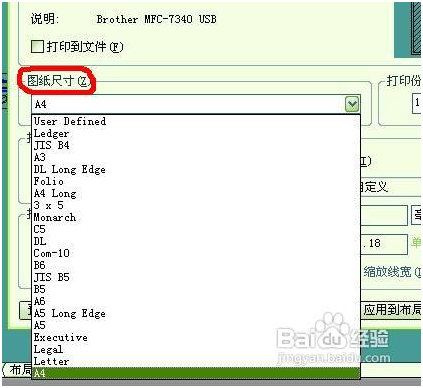Choose Monarch envelope size
Viewport: 423px width, 388px height.
click(196, 217)
